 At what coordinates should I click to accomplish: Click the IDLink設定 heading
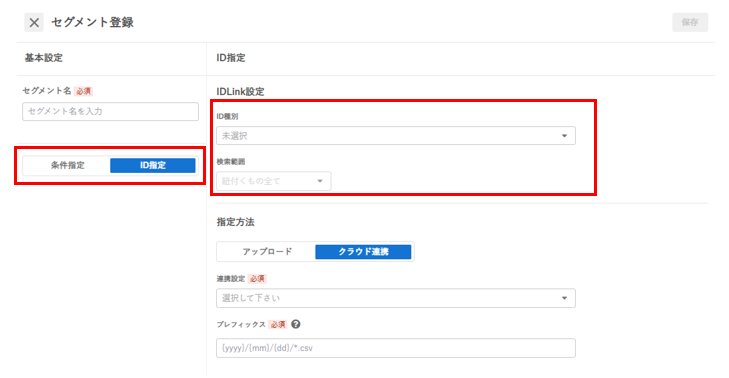click(x=240, y=92)
